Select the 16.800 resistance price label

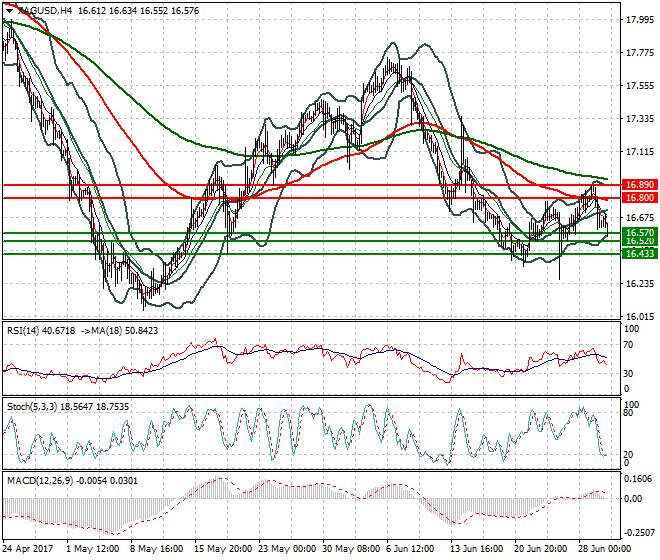click(x=640, y=198)
